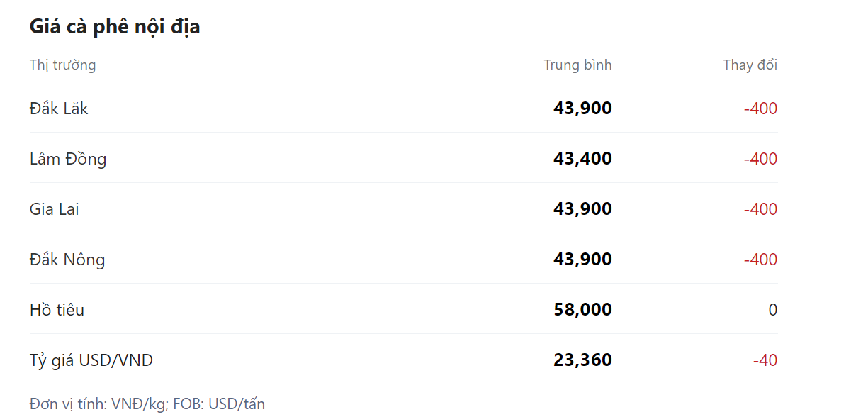Select the 'Trung bình' column header
Screen dimensions: 868x417
[x=577, y=65]
